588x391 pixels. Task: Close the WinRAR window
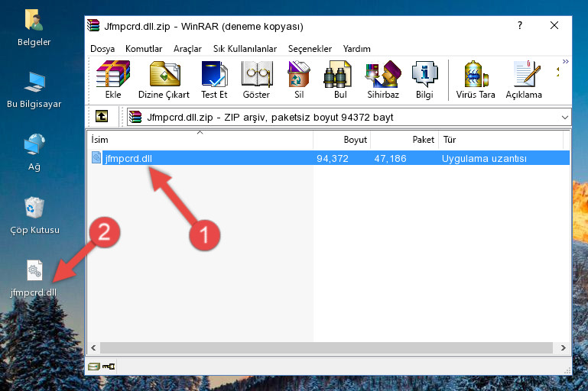click(554, 25)
